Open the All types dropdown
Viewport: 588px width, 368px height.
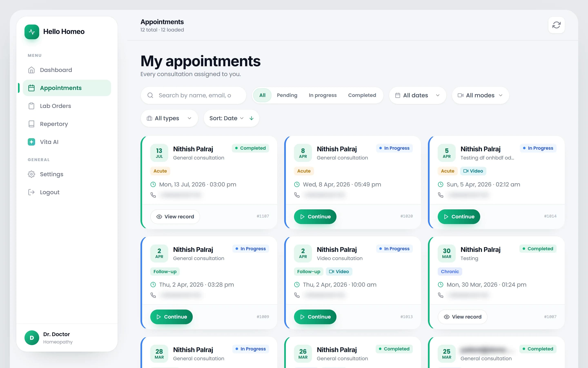pyautogui.click(x=169, y=118)
